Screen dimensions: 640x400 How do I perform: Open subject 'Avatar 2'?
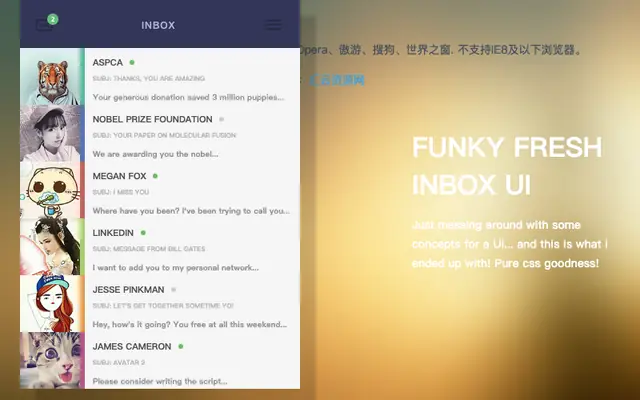pos(119,362)
